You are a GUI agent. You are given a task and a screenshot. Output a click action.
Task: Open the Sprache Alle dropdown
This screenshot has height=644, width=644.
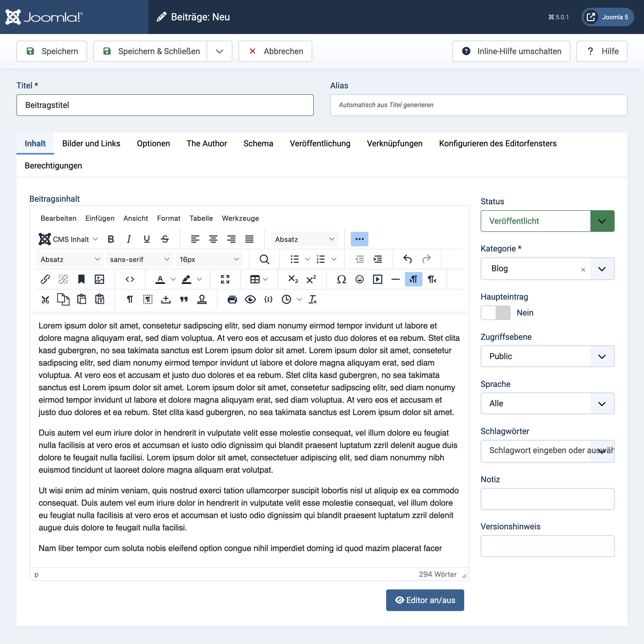pyautogui.click(x=547, y=403)
